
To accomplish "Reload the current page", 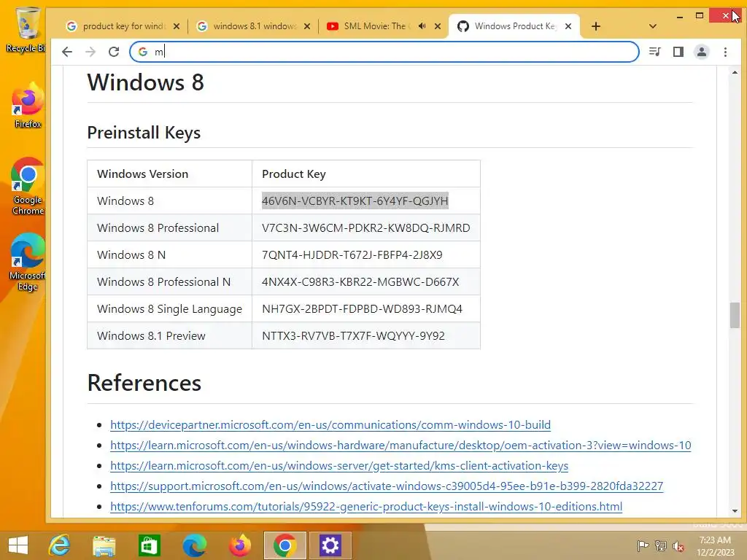I will pos(113,52).
